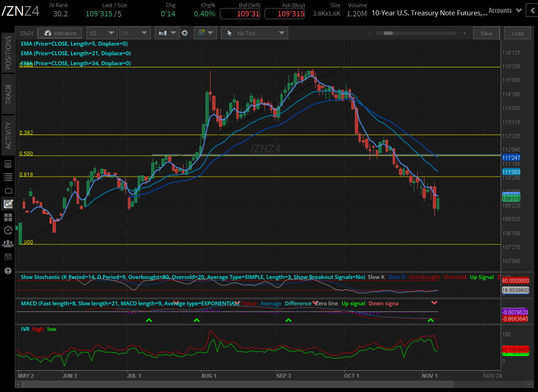Open the Positions side tab

pos(8,52)
